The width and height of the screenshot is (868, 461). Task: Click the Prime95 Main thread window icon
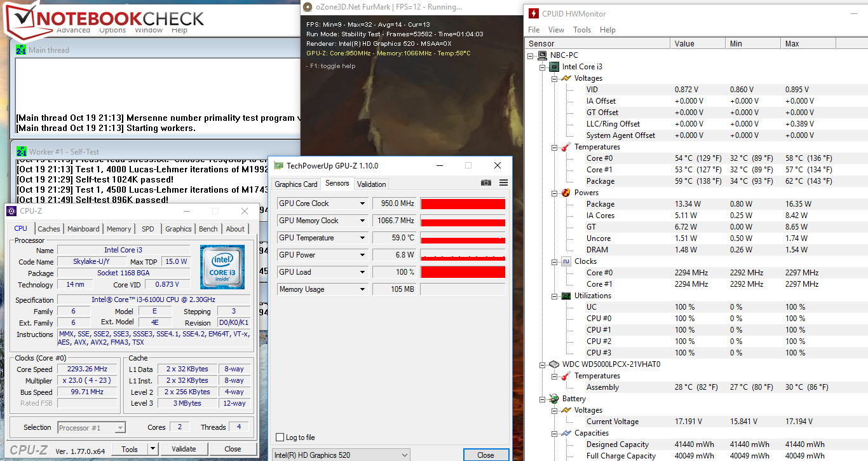click(x=21, y=50)
